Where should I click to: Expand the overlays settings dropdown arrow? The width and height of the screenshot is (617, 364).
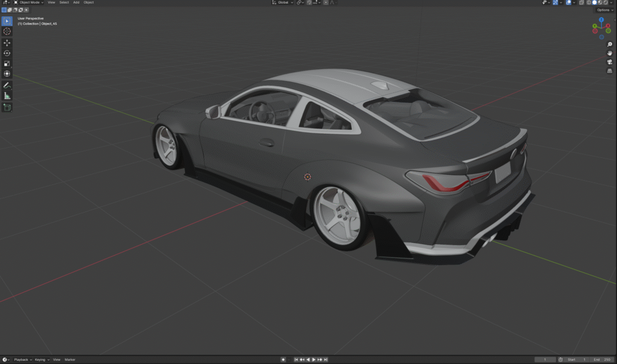click(x=574, y=2)
